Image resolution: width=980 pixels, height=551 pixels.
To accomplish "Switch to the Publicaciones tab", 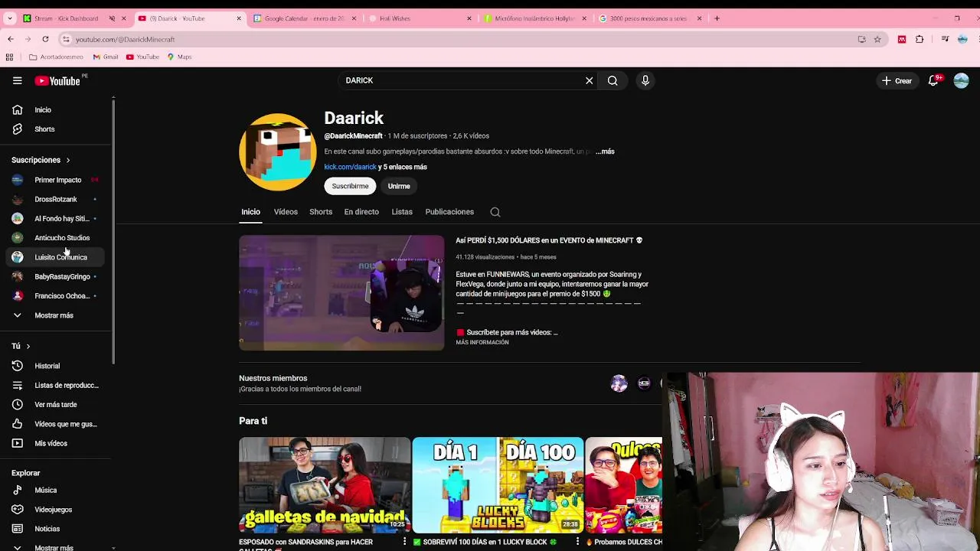I will 449,212.
